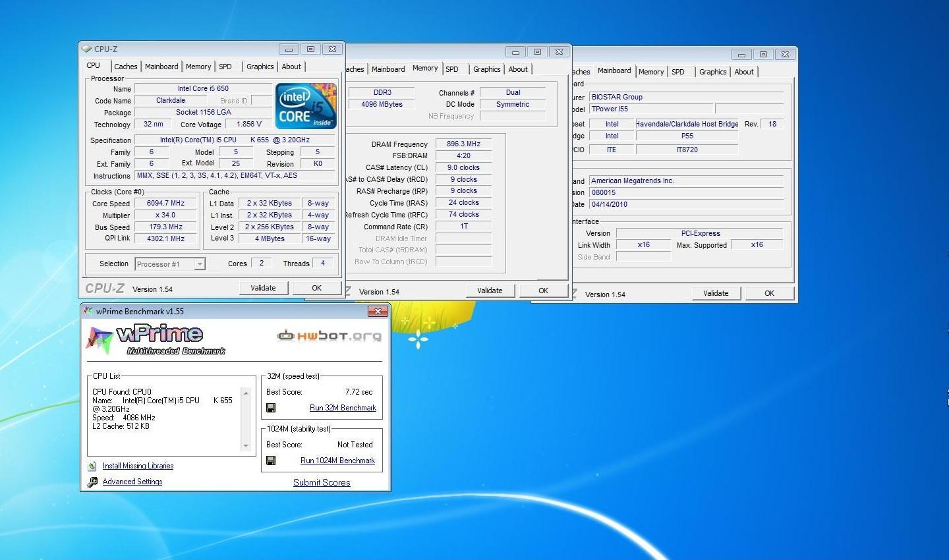Screen dimensions: 949x560
Task: Open the Processor #1 selection dropdown
Action: point(200,264)
